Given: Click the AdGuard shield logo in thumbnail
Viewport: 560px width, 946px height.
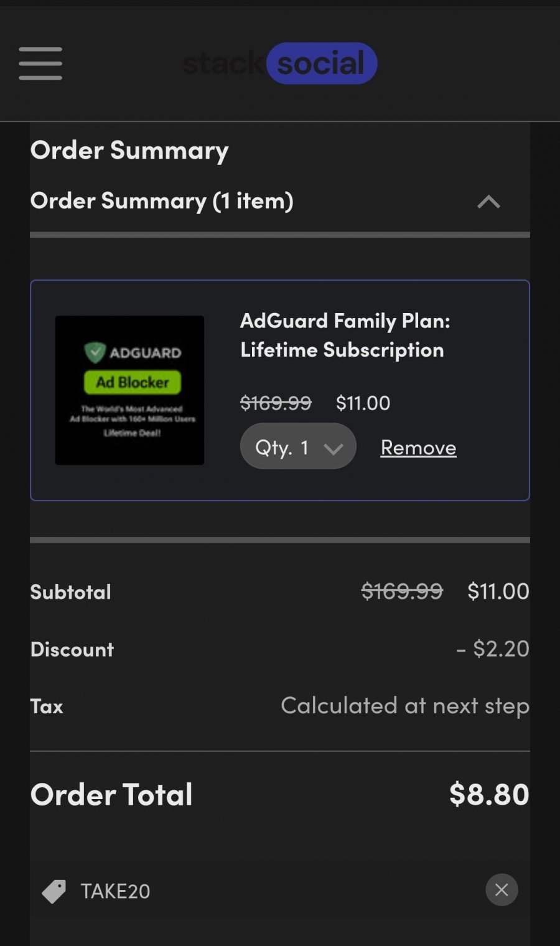Looking at the screenshot, I should [x=95, y=352].
